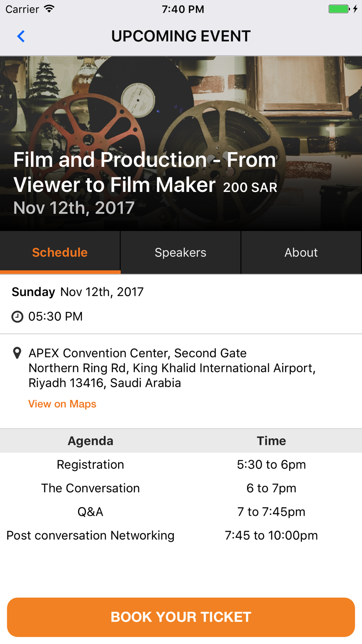The width and height of the screenshot is (362, 644).
Task: Select the event title text
Action: coord(145,172)
